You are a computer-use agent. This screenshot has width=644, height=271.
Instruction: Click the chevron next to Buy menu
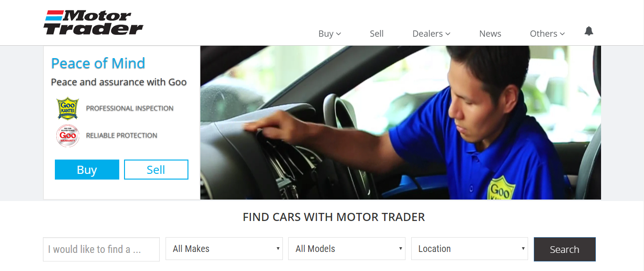pyautogui.click(x=339, y=34)
